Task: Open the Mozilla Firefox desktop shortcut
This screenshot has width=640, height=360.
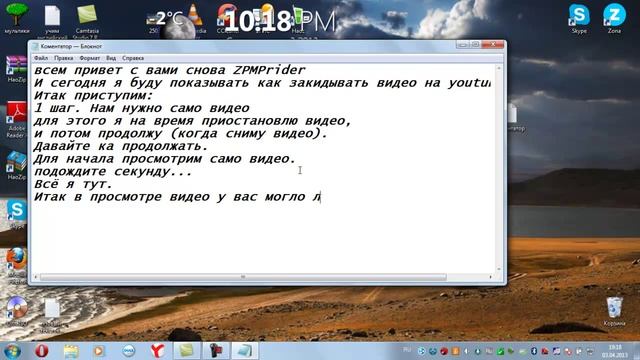Action: pyautogui.click(x=17, y=265)
